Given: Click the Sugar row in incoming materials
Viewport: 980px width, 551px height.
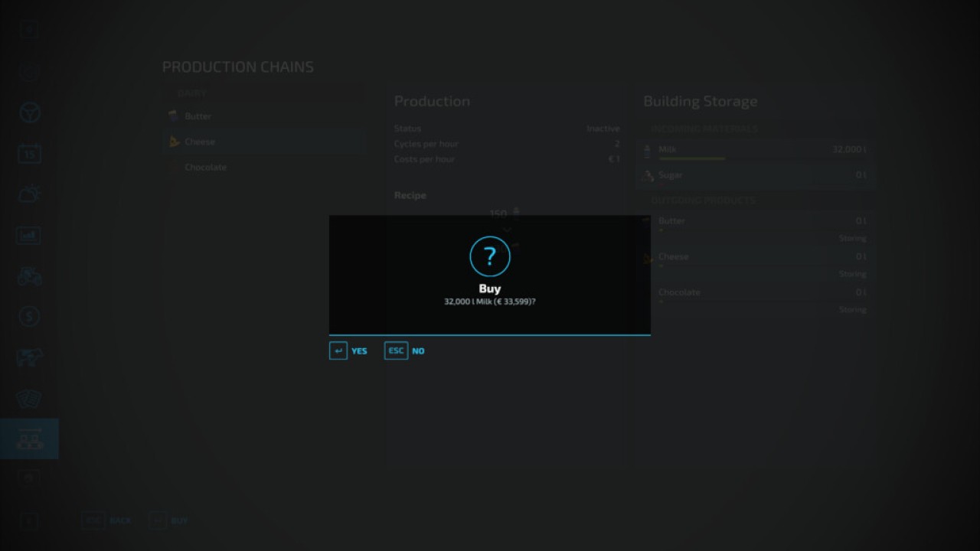Looking at the screenshot, I should click(755, 175).
